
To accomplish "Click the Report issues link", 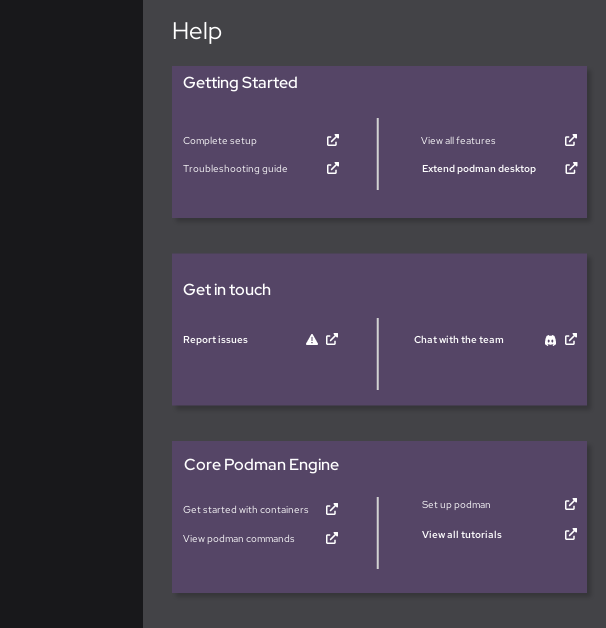I will (x=215, y=340).
